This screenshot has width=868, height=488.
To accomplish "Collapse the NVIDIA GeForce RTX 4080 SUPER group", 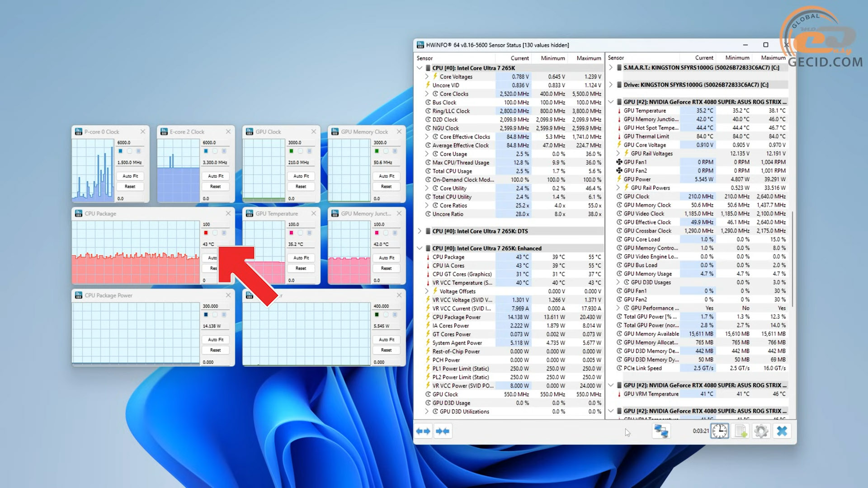I will click(611, 102).
